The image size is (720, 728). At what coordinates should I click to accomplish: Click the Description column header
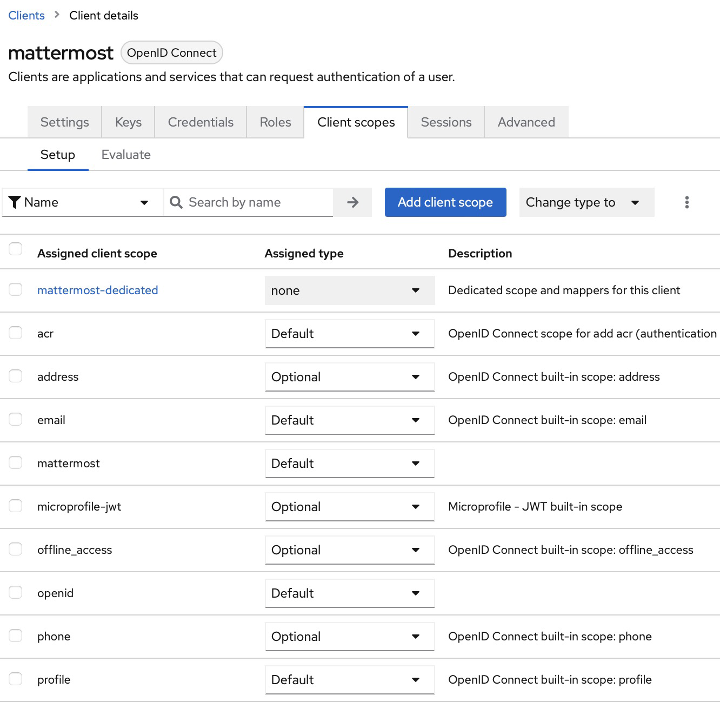[x=480, y=253]
